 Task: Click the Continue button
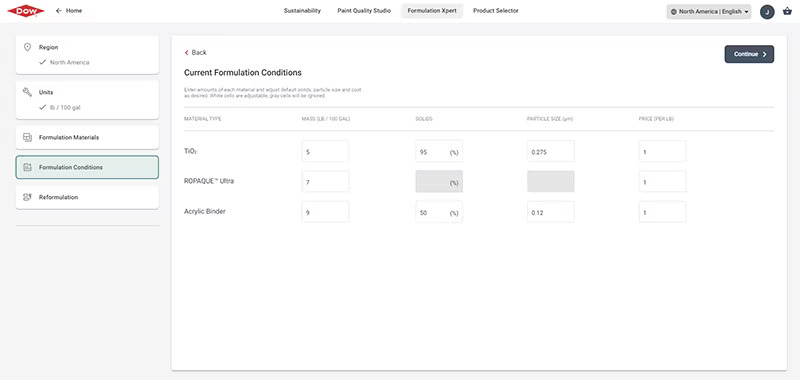[x=749, y=54]
